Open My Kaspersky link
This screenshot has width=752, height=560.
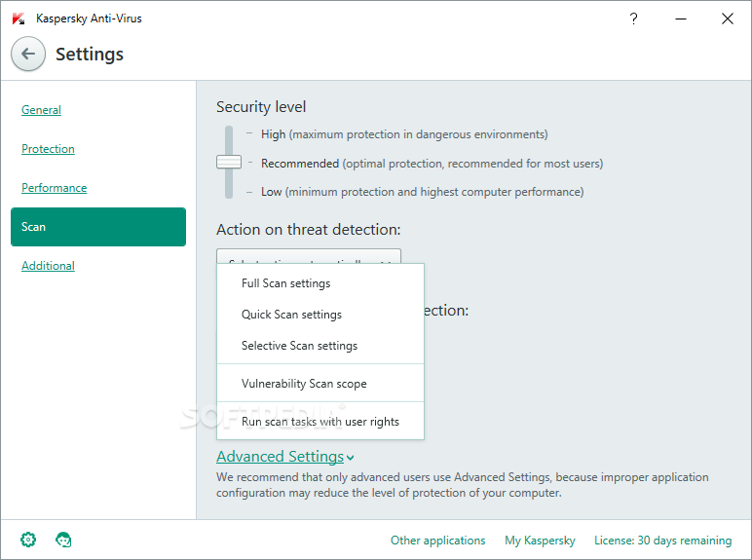[x=540, y=541]
